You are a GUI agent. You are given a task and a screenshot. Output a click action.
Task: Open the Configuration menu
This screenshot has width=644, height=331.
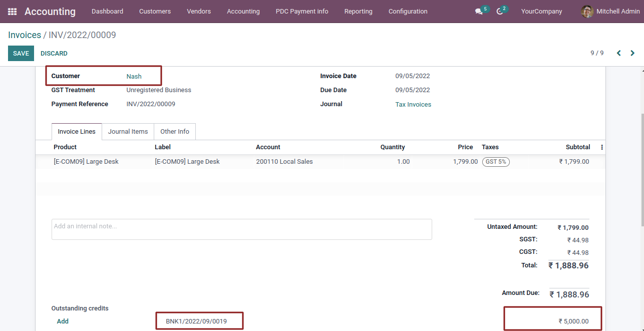tap(408, 12)
